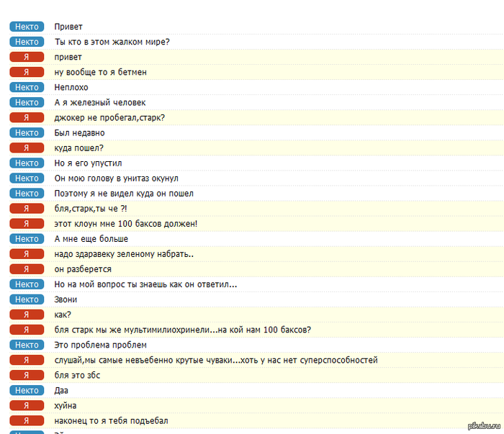Select the message "джокер не пробегал,старк?"

coord(109,117)
